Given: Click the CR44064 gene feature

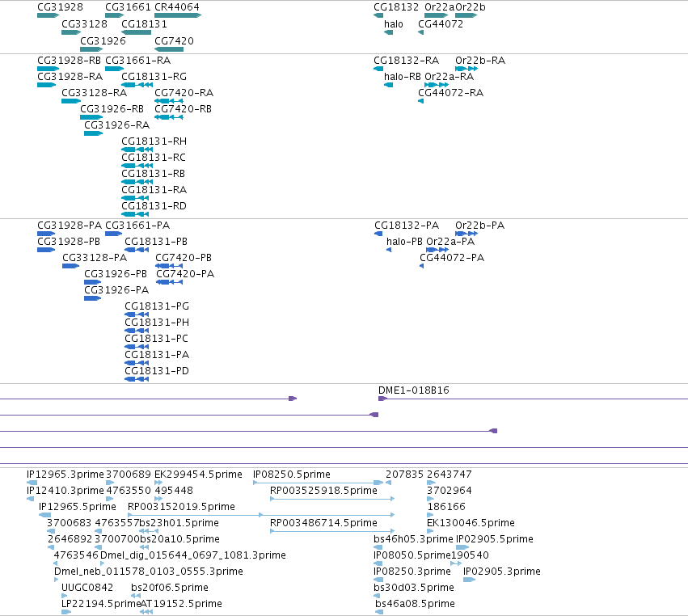Looking at the screenshot, I should click(177, 15).
